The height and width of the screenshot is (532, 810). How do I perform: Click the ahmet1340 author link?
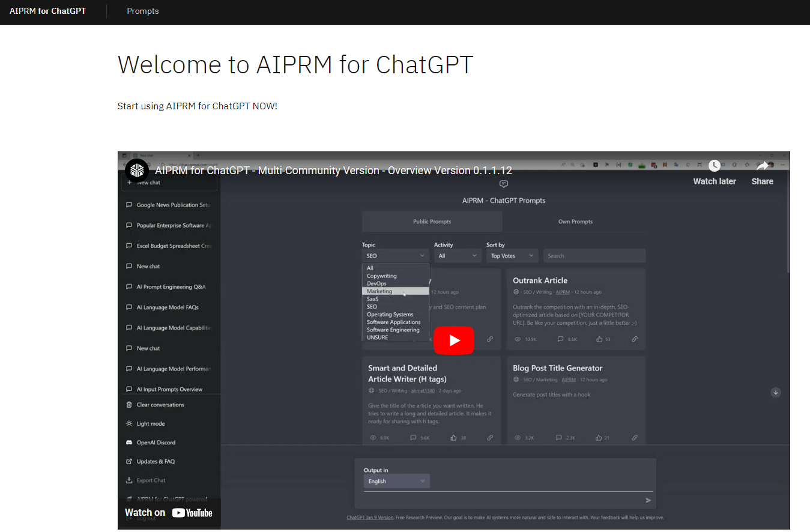pyautogui.click(x=422, y=391)
